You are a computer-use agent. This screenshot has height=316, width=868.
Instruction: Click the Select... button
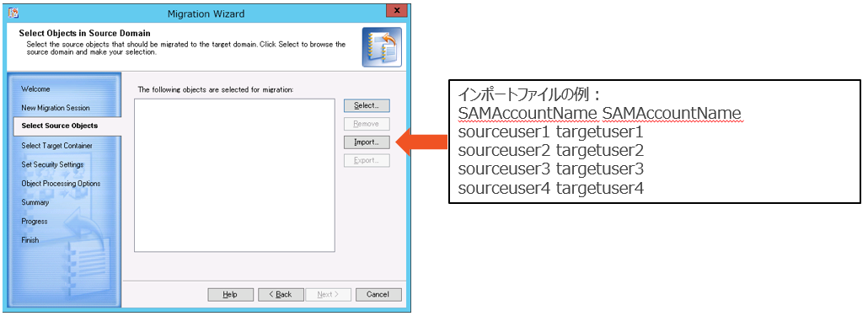(x=367, y=105)
